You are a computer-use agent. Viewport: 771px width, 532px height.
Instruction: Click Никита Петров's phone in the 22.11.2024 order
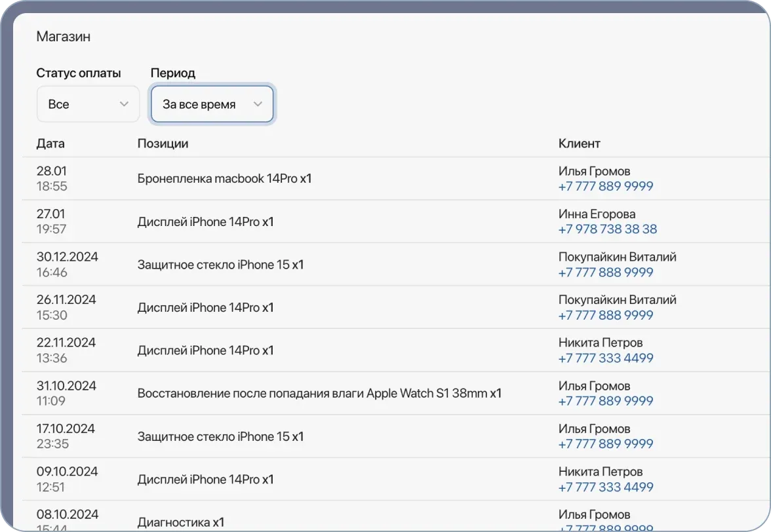(605, 358)
